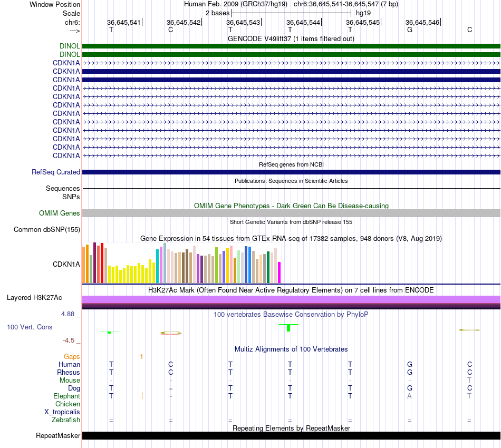The image size is (501, 448).
Task: Select the chr6: ruler label
Action: 72,22
